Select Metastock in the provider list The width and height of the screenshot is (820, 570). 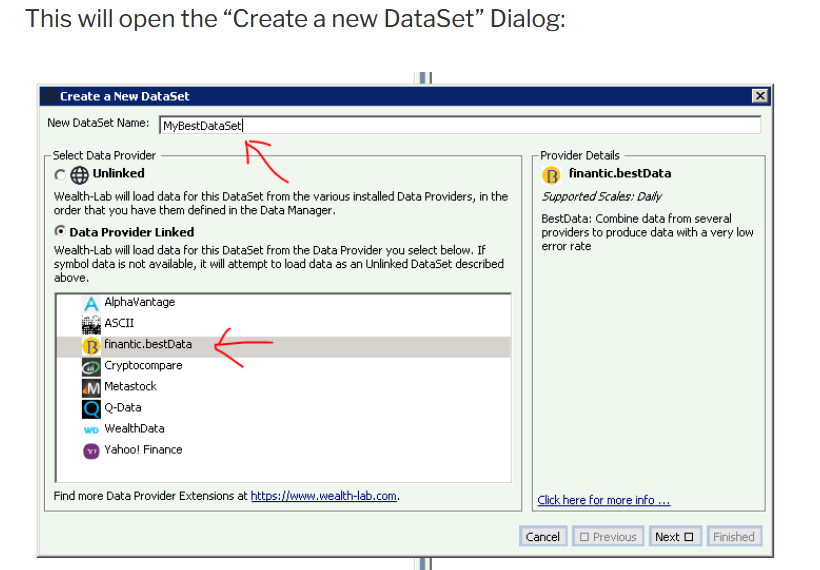coord(283,387)
